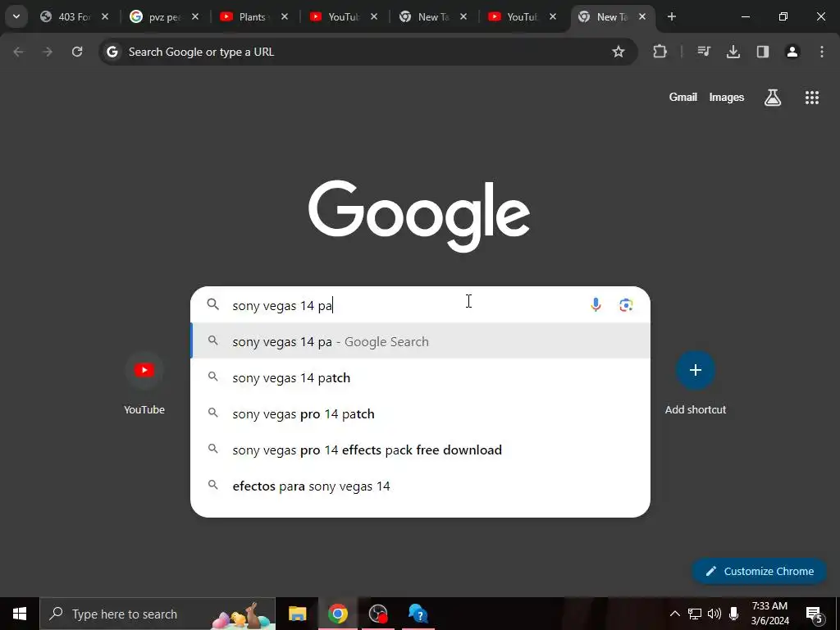
Task: Open the network status tray icon
Action: (x=695, y=614)
